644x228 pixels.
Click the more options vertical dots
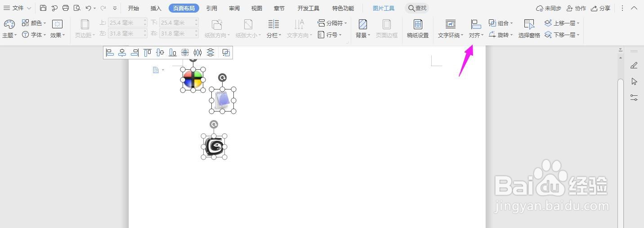622,8
